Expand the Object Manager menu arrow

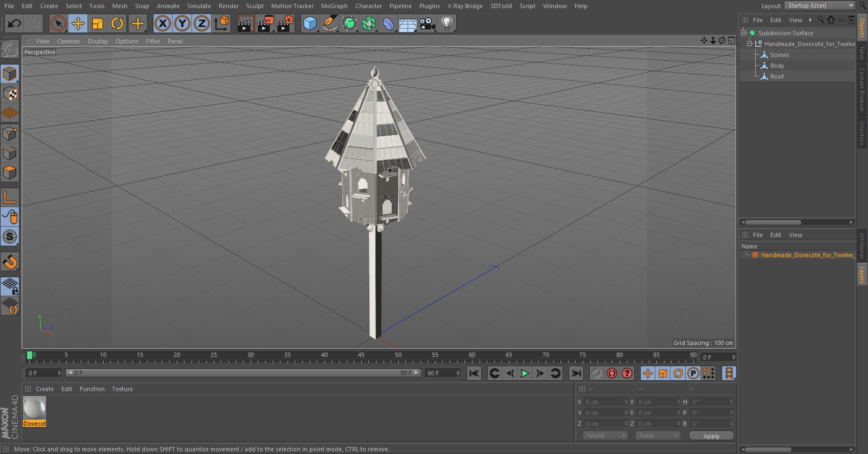click(x=810, y=20)
